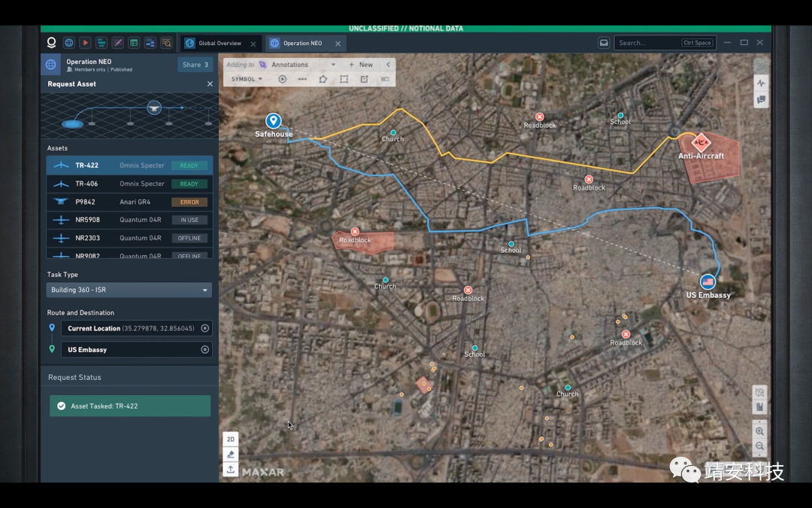Open the green table icon in toolbar
The height and width of the screenshot is (508, 812).
[x=134, y=43]
